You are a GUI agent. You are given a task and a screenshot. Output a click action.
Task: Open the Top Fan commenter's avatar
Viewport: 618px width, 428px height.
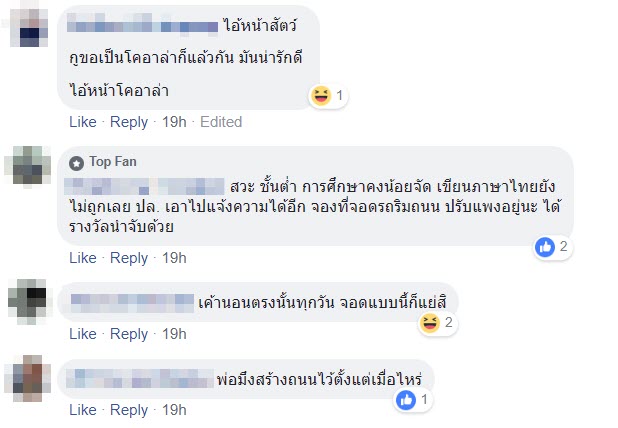click(30, 165)
